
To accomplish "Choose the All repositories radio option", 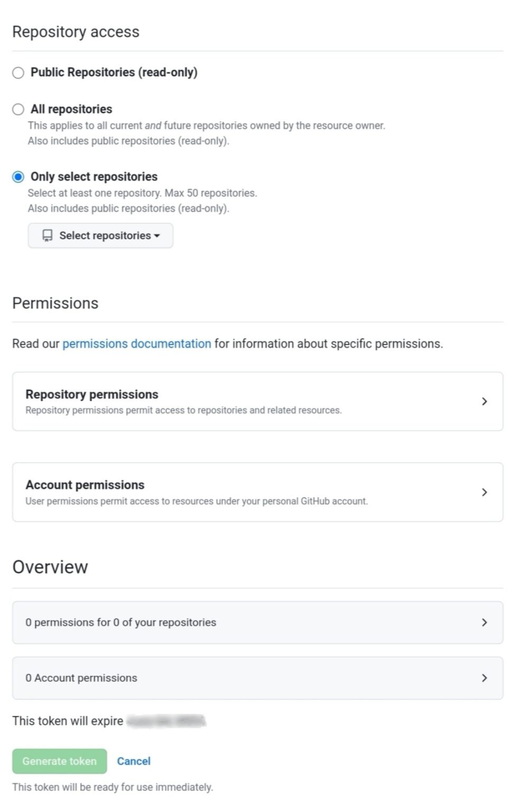I will pyautogui.click(x=18, y=109).
